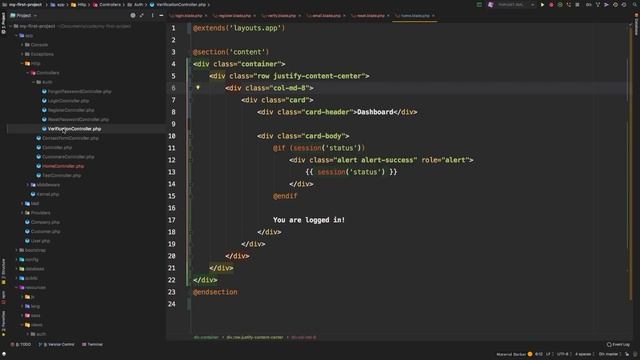Open ResetPasswordController.php in tree

[x=78, y=120]
